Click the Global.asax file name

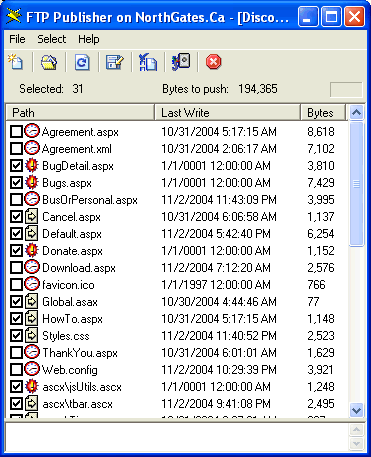coord(70,302)
